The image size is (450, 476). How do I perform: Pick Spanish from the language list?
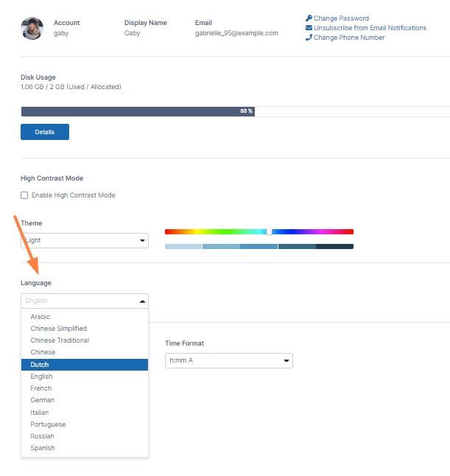tap(43, 448)
